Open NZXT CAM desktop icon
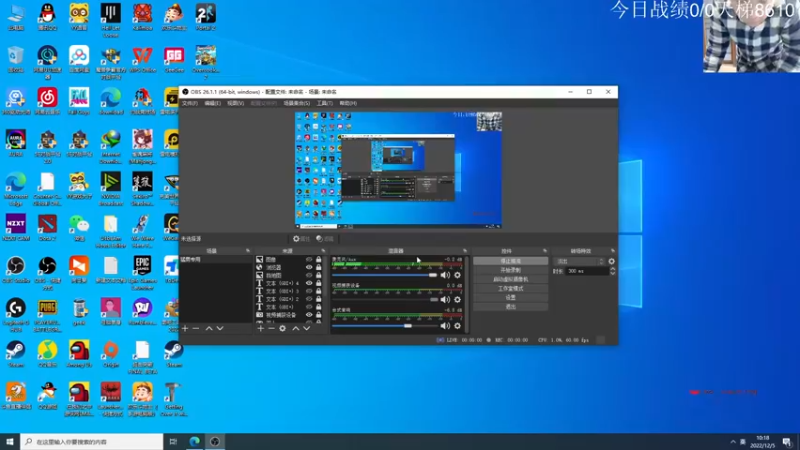 16,228
